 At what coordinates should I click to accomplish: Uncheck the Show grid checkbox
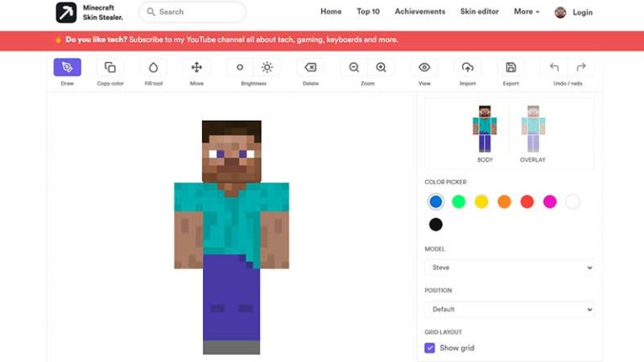(x=430, y=348)
